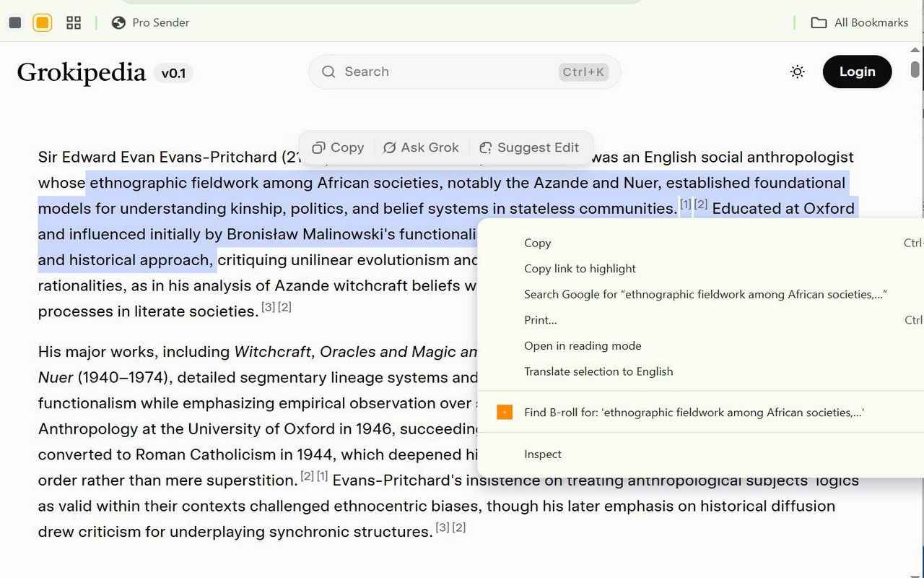Click Find B-roll for selected text

click(693, 413)
